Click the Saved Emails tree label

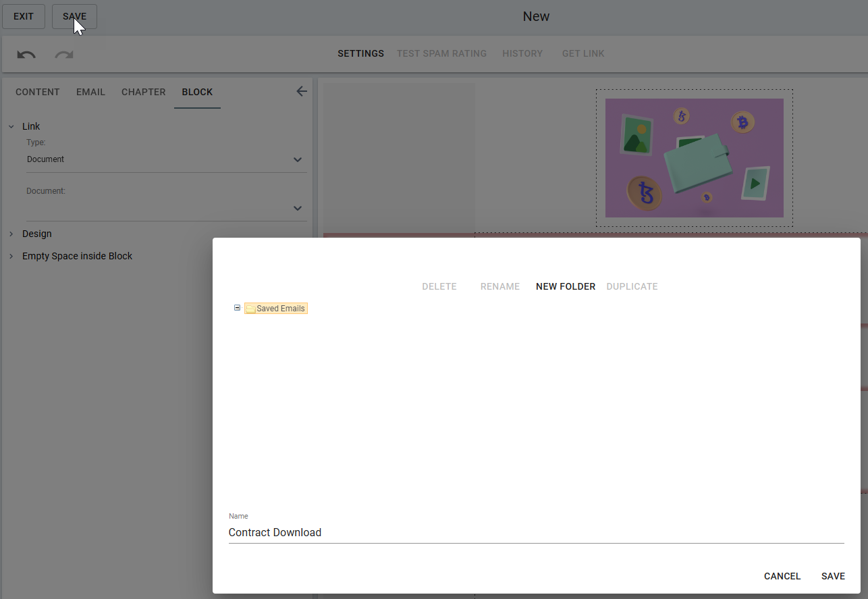pyautogui.click(x=281, y=309)
